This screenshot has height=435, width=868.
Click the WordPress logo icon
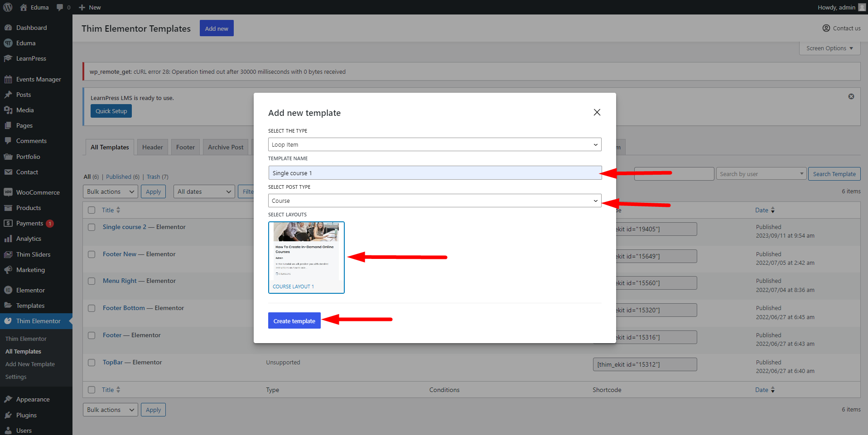[8, 7]
